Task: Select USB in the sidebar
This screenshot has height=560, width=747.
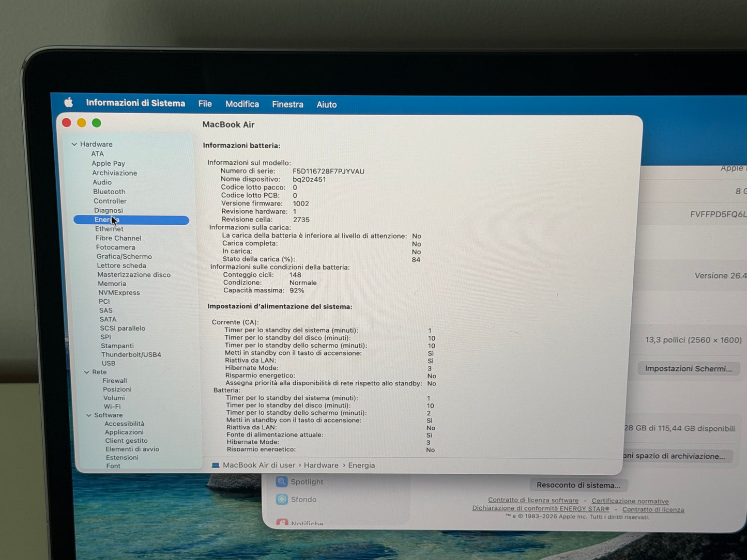Action: tap(109, 363)
